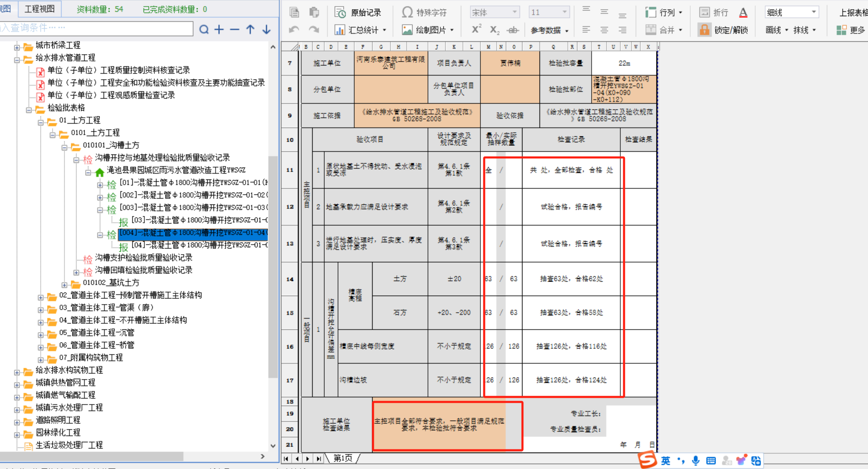The width and height of the screenshot is (868, 469).
Task: Open the 细线 line style dropdown
Action: point(791,12)
